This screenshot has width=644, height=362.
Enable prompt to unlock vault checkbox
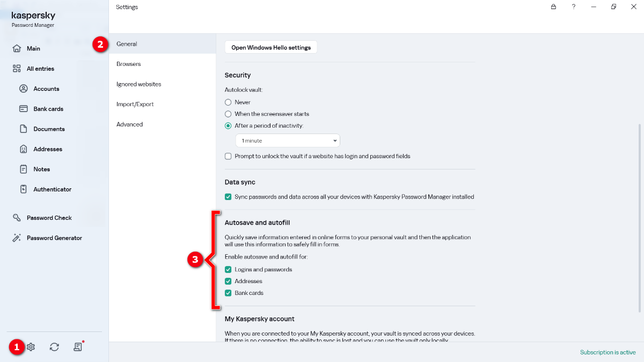228,156
